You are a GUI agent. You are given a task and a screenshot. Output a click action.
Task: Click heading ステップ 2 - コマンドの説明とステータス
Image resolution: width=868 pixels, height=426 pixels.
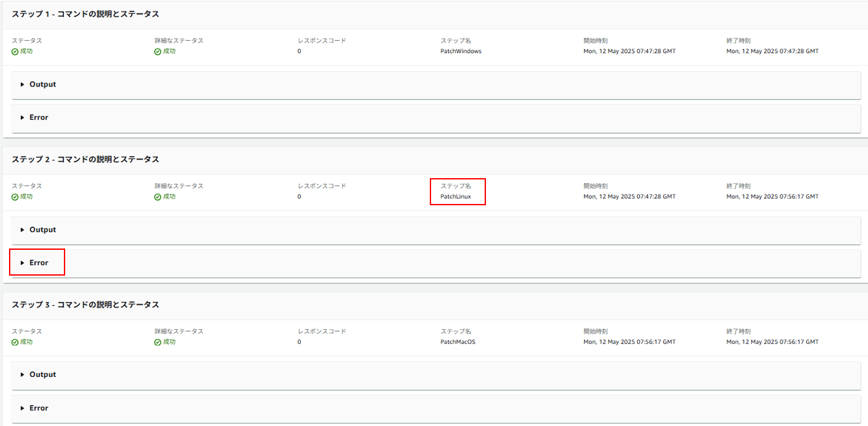pyautogui.click(x=85, y=159)
